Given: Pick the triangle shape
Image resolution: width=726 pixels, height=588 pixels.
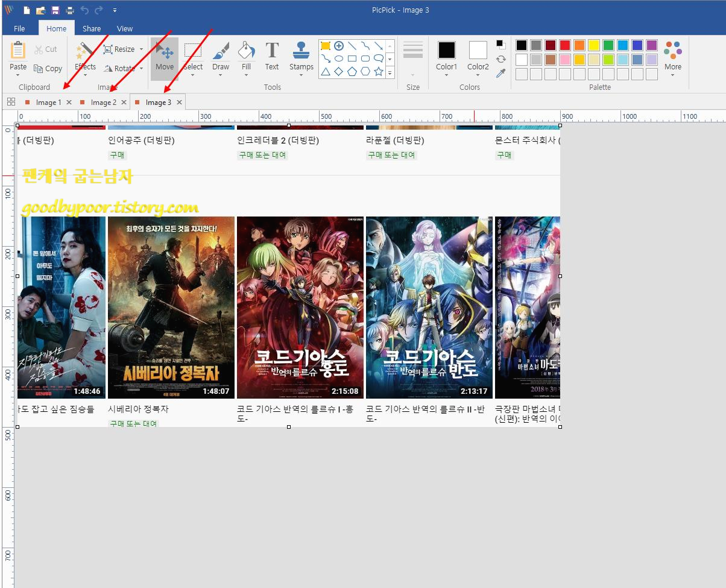Looking at the screenshot, I should 326,71.
